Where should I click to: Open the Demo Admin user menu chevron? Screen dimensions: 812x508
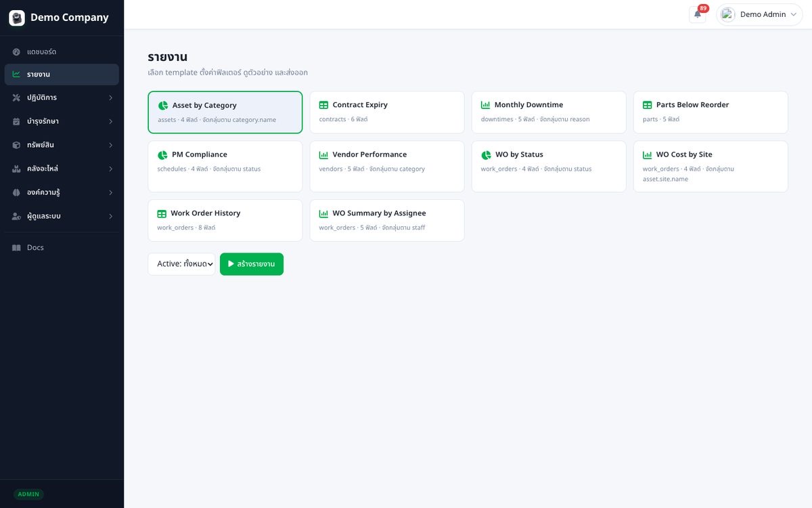(x=794, y=14)
